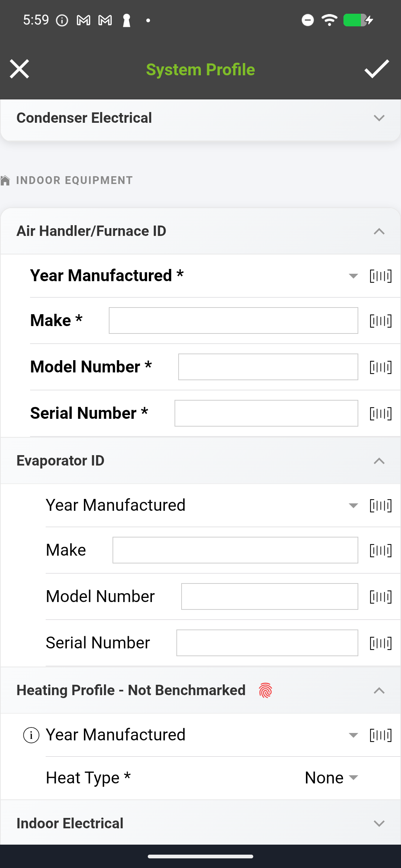401x868 pixels.
Task: Focus the Evaporator Model Number field
Action: click(269, 596)
